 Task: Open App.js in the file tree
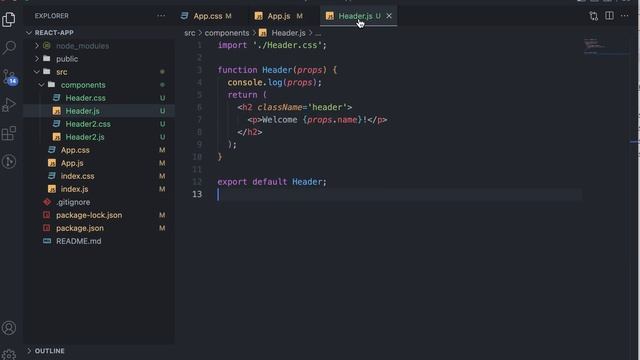point(72,163)
